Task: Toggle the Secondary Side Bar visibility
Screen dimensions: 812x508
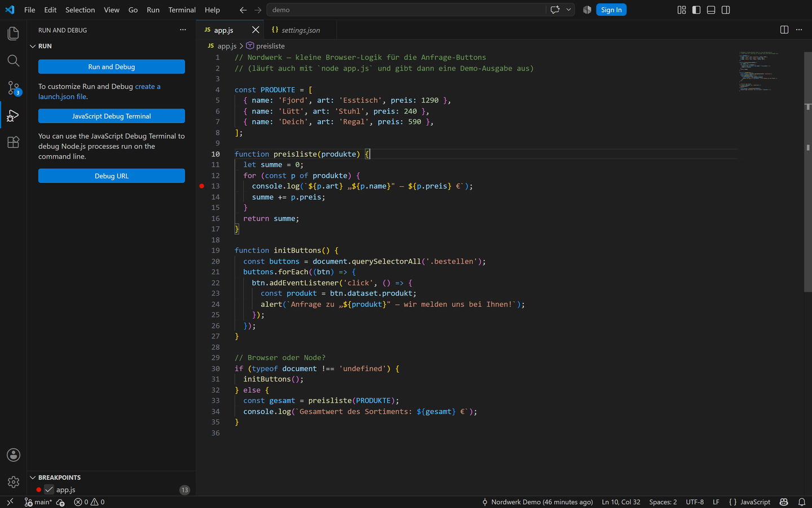Action: (726, 10)
